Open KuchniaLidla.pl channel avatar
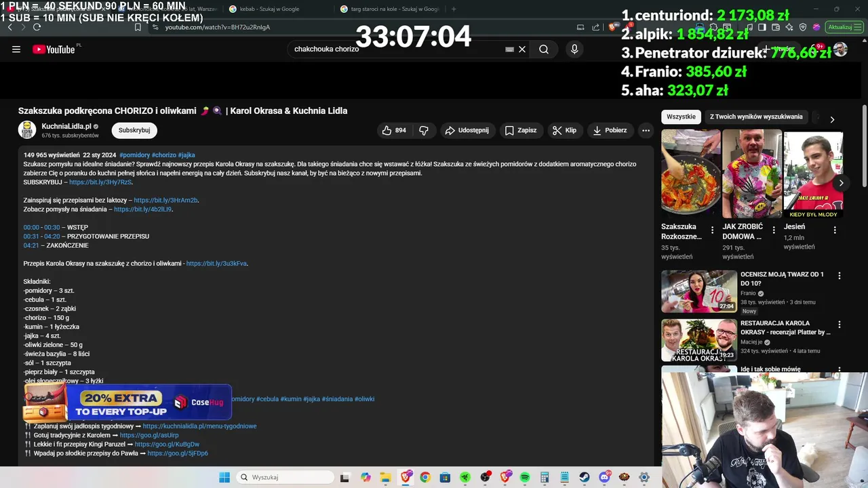 click(x=27, y=130)
